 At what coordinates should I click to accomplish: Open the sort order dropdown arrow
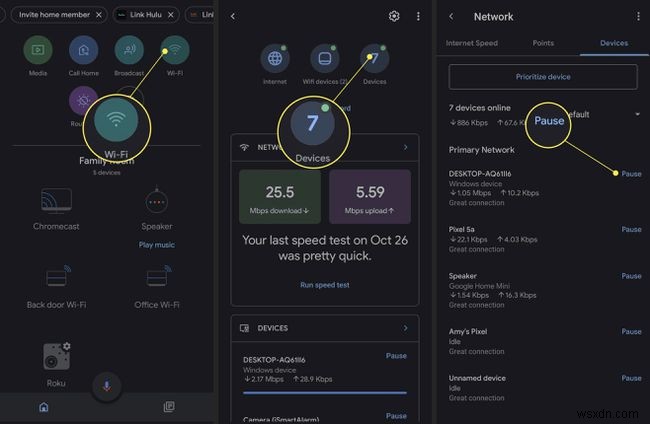click(638, 114)
